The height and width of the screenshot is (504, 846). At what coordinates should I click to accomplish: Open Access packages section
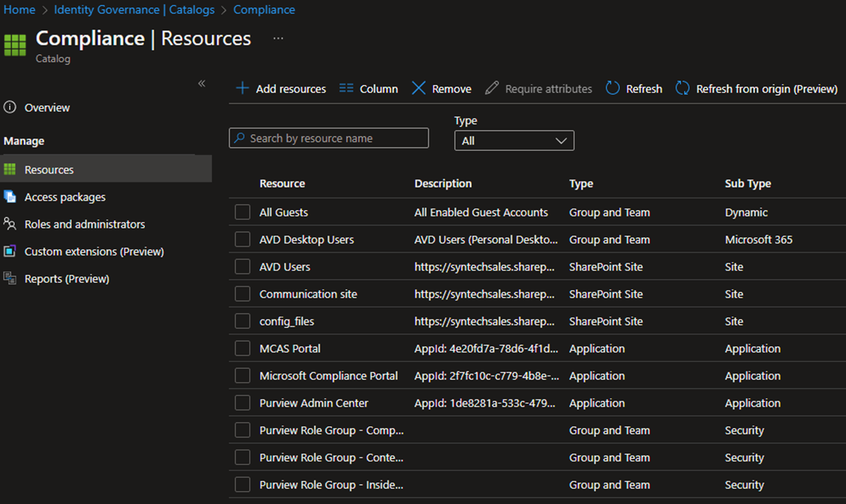65,197
